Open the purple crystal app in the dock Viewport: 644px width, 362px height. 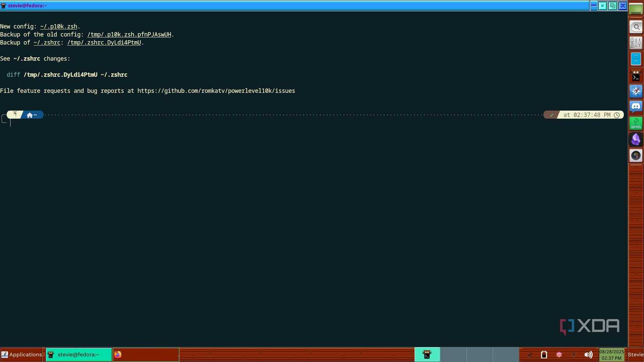tap(635, 139)
